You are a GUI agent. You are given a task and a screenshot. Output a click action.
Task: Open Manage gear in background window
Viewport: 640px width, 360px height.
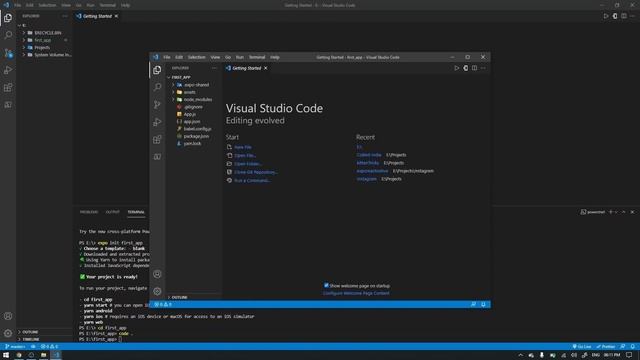coord(8,333)
